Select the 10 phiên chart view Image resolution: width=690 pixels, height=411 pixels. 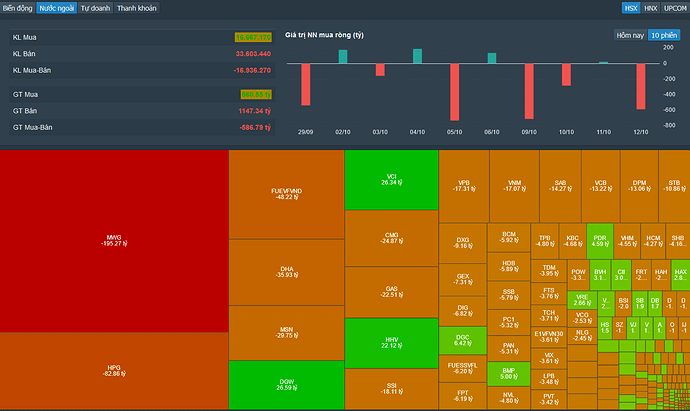664,35
